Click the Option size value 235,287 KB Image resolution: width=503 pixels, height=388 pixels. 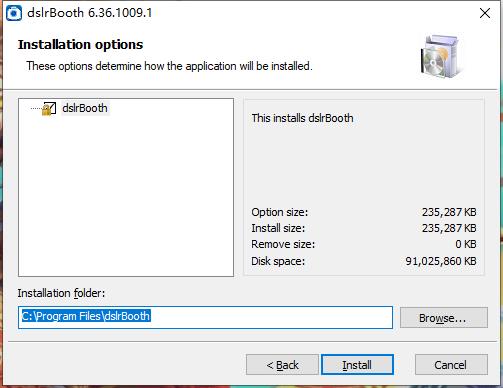point(449,212)
